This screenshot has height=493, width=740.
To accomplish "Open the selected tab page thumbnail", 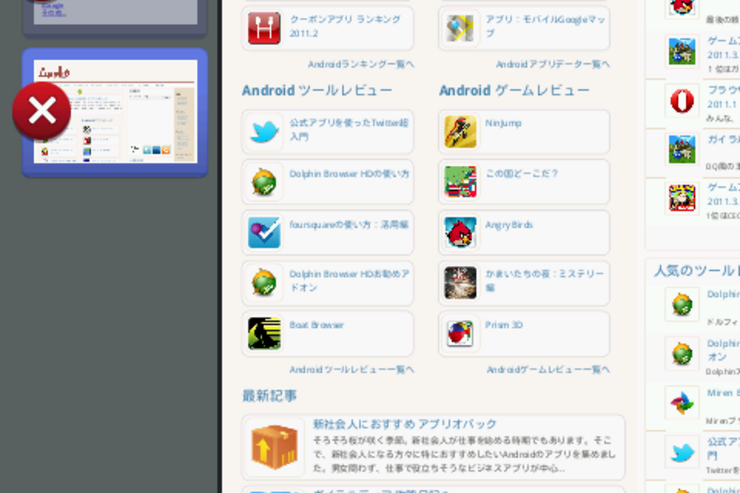I will click(116, 112).
